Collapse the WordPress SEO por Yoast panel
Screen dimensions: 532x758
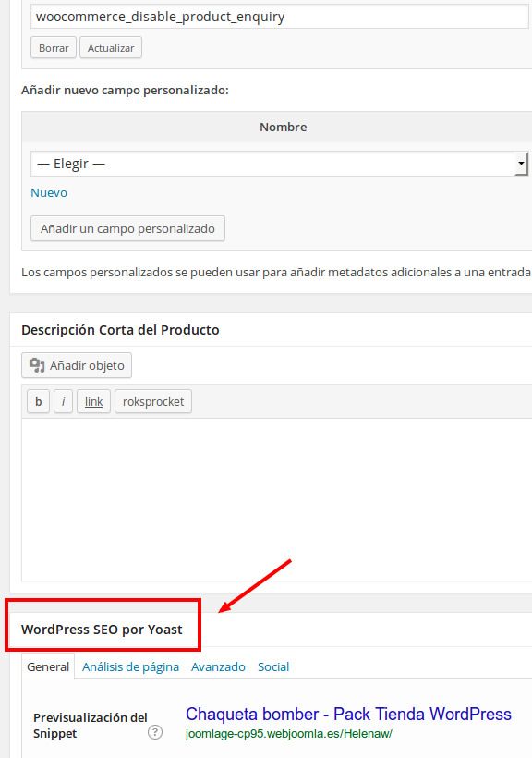(x=271, y=630)
